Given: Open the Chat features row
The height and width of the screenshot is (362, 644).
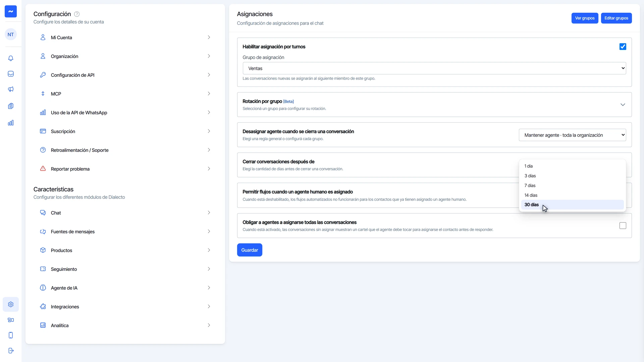Looking at the screenshot, I should pos(125,213).
